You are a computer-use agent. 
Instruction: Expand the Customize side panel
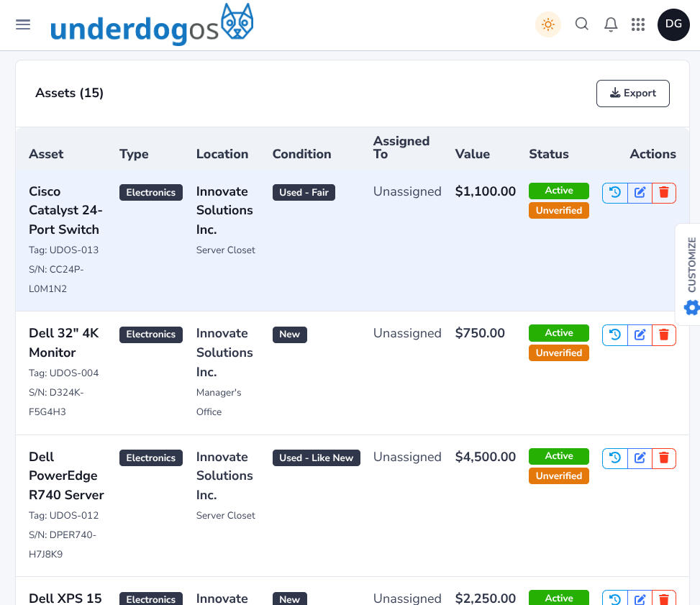691,273
